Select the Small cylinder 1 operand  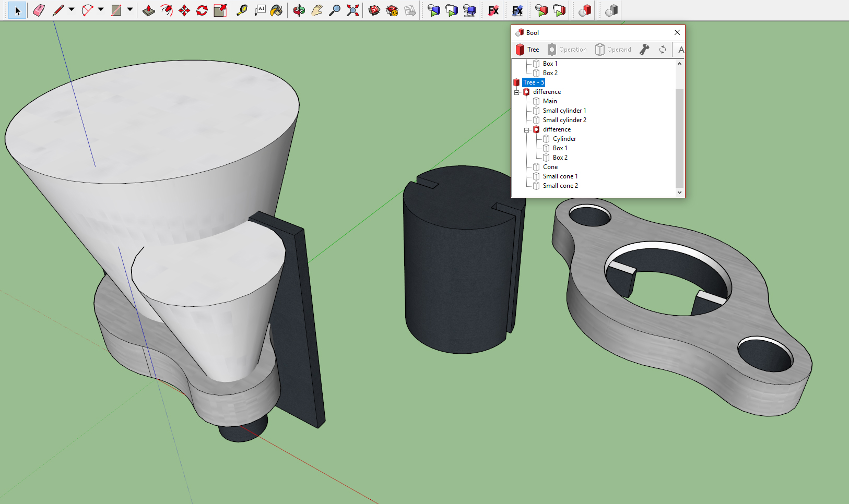pos(564,111)
